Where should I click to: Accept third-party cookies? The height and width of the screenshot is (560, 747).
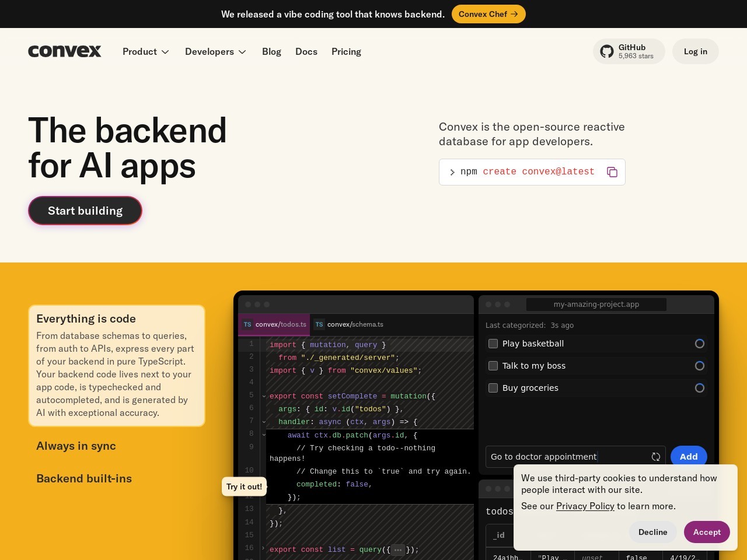pos(707,532)
